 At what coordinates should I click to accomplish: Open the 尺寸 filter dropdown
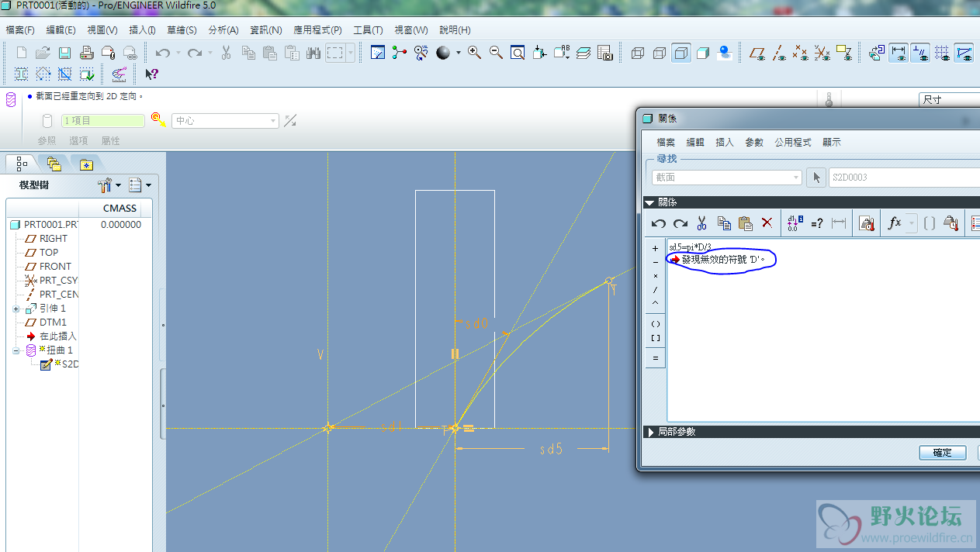coord(950,100)
